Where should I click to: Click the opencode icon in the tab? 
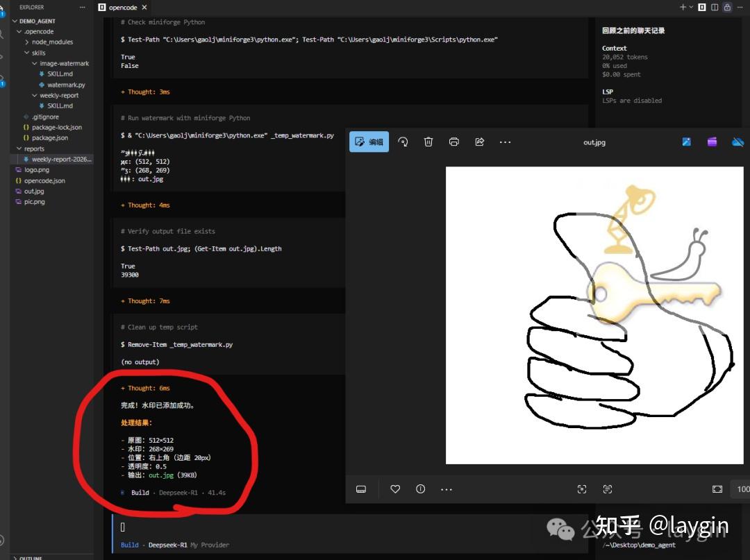[102, 7]
